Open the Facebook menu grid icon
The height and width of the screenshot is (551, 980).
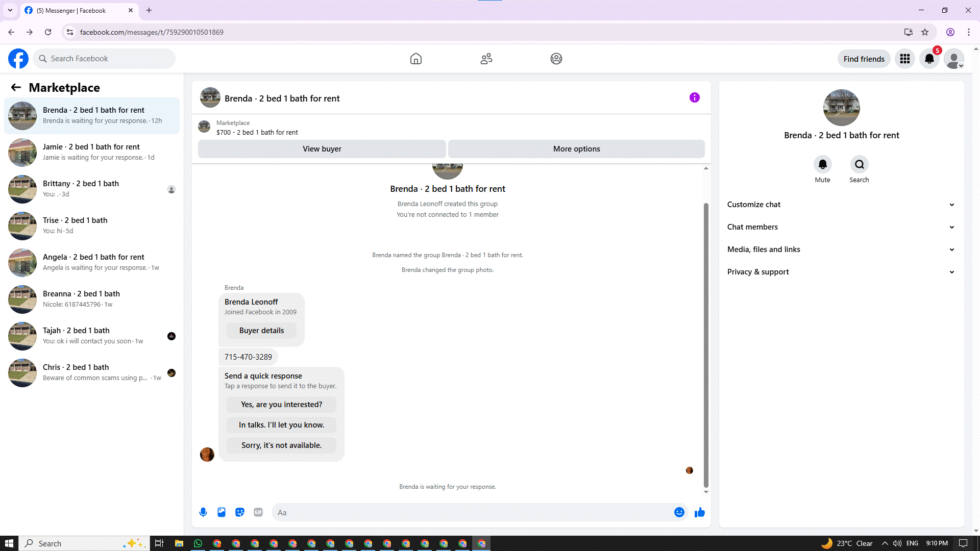tap(905, 59)
